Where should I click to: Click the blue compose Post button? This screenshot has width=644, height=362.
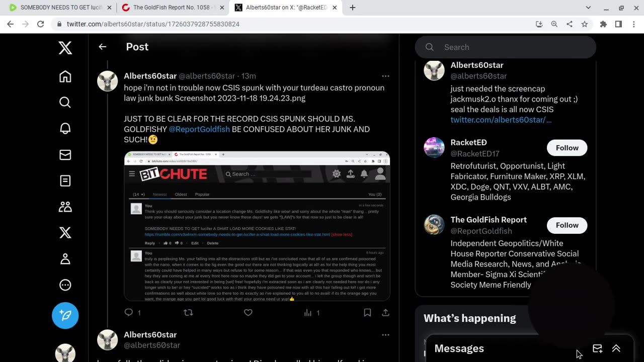pos(65,315)
